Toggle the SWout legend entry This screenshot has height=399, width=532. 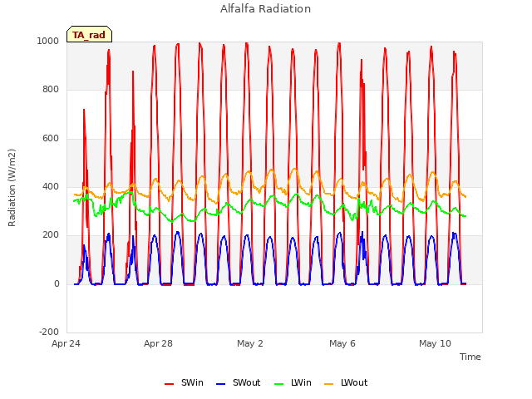[x=239, y=382]
